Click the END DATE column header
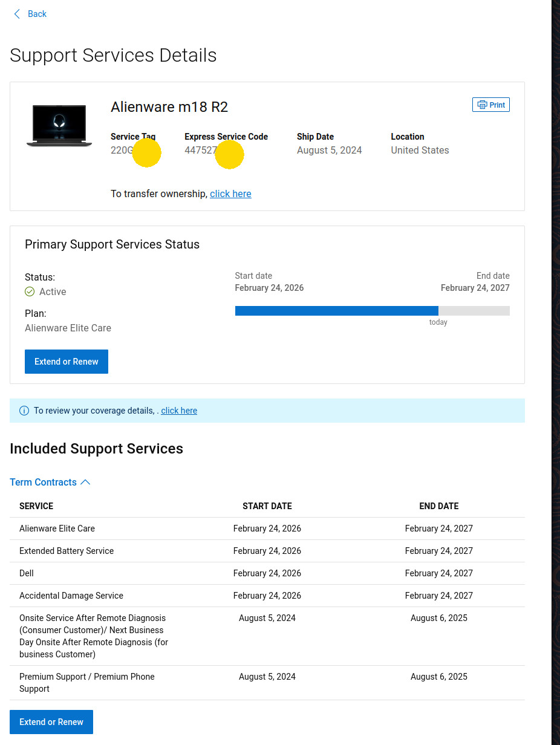The width and height of the screenshot is (560, 745). click(x=439, y=506)
